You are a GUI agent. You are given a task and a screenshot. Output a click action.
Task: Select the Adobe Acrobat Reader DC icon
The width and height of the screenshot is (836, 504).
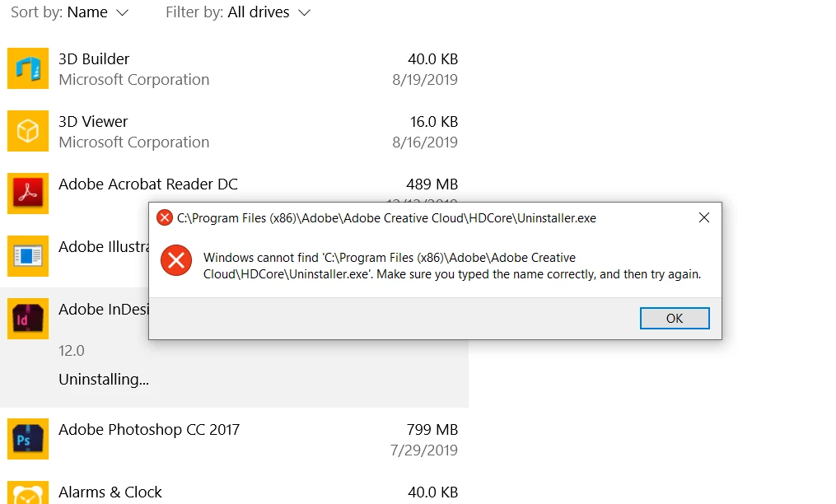[28, 194]
